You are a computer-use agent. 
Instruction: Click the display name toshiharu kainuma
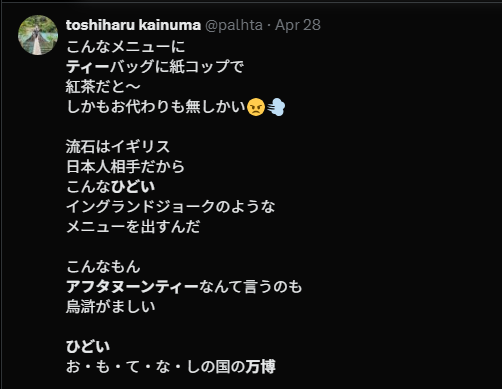point(133,25)
